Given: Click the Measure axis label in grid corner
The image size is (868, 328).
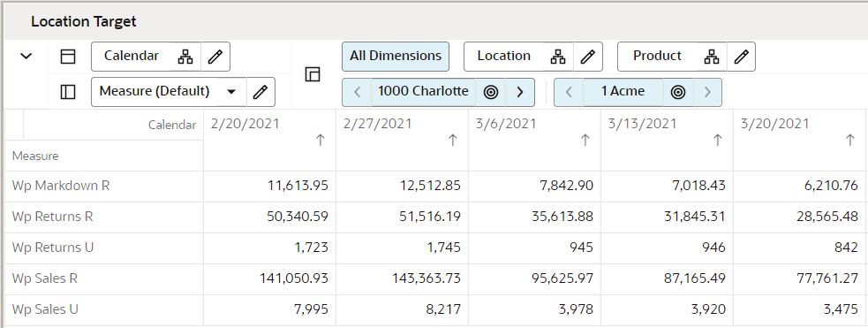Looking at the screenshot, I should coord(35,156).
